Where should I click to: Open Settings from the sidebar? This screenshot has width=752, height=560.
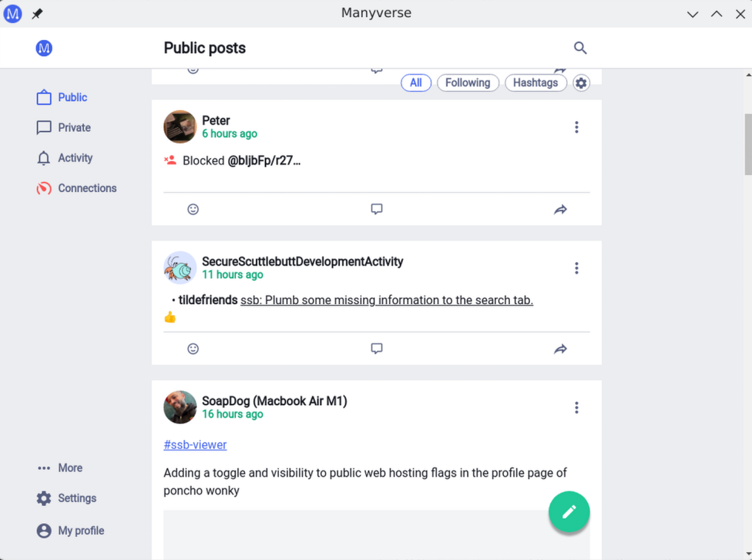click(x=75, y=498)
